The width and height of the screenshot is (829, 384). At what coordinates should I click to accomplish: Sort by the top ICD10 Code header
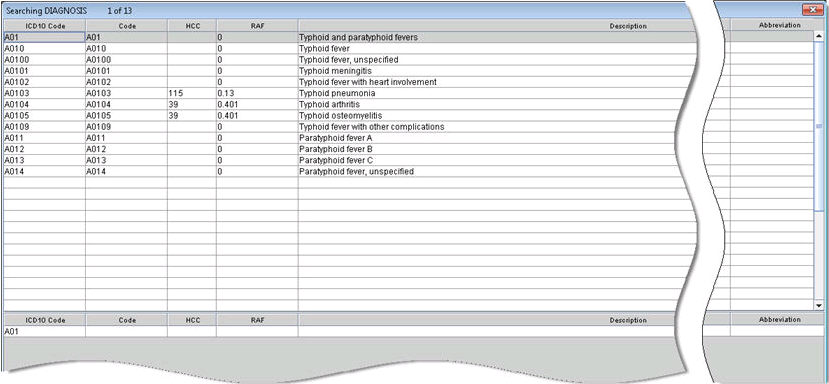pos(44,25)
